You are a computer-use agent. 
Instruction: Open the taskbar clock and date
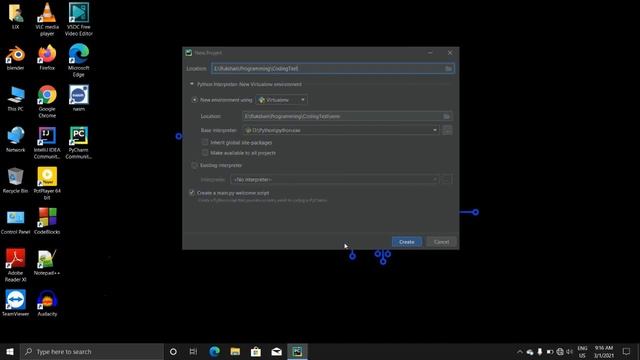(x=604, y=351)
